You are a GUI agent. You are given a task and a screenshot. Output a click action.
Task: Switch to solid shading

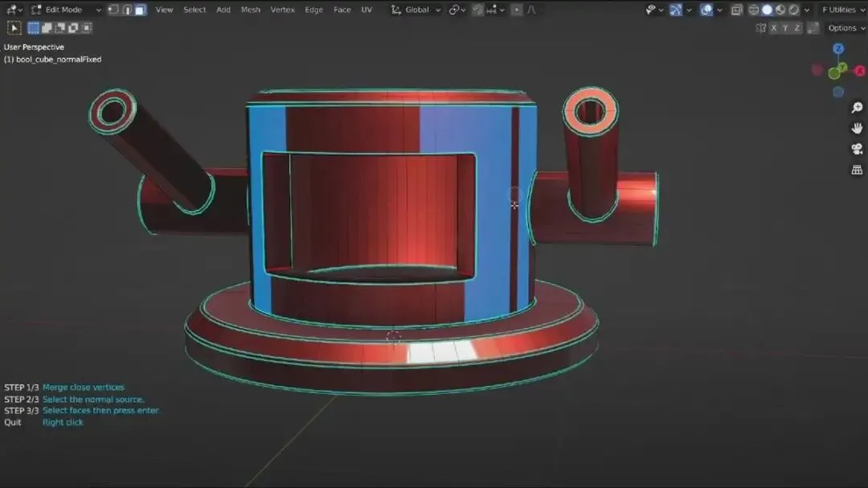tap(767, 10)
